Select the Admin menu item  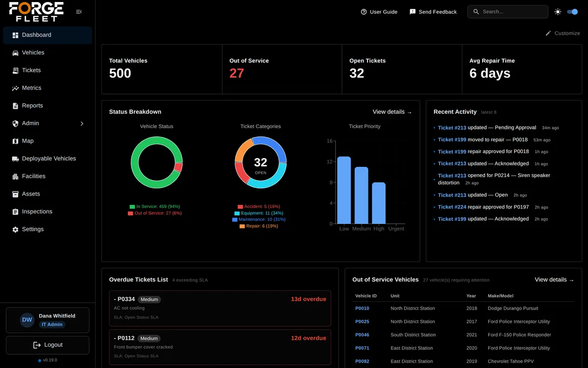click(x=48, y=123)
